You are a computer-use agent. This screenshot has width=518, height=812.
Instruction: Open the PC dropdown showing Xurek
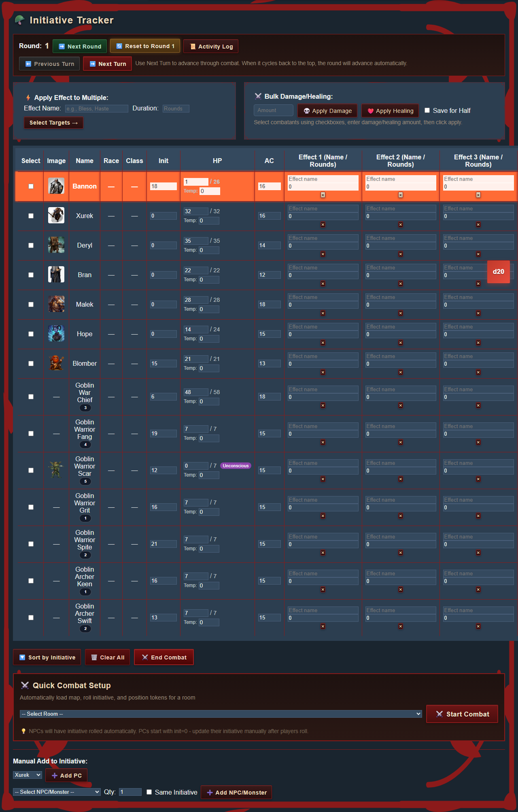[28, 775]
